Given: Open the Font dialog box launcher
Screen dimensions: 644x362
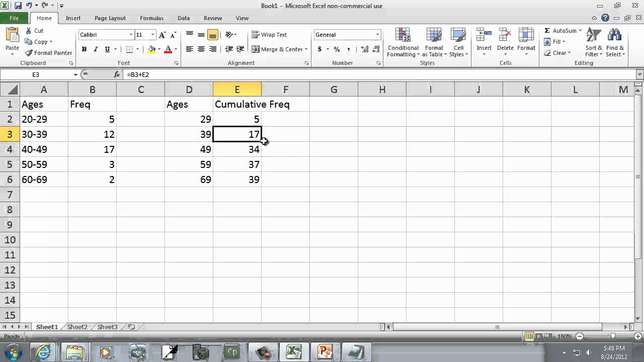Looking at the screenshot, I should (x=176, y=63).
